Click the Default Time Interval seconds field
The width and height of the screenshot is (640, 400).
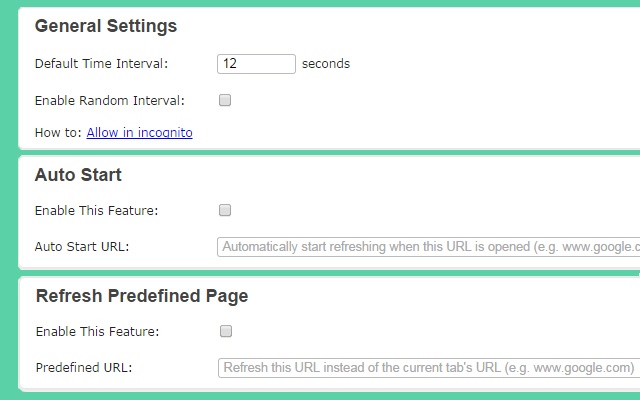256,64
